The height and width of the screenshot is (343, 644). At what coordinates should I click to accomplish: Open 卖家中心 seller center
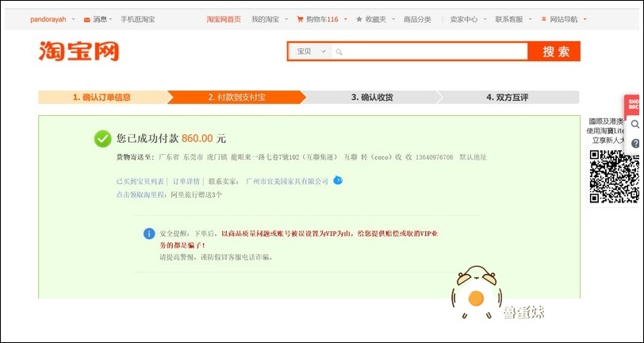(464, 19)
